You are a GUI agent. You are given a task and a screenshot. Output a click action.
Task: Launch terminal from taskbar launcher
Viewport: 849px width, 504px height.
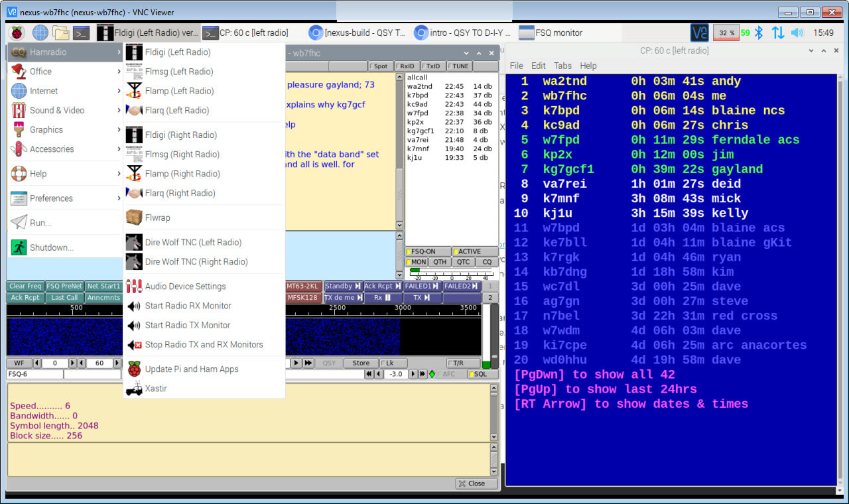82,32
